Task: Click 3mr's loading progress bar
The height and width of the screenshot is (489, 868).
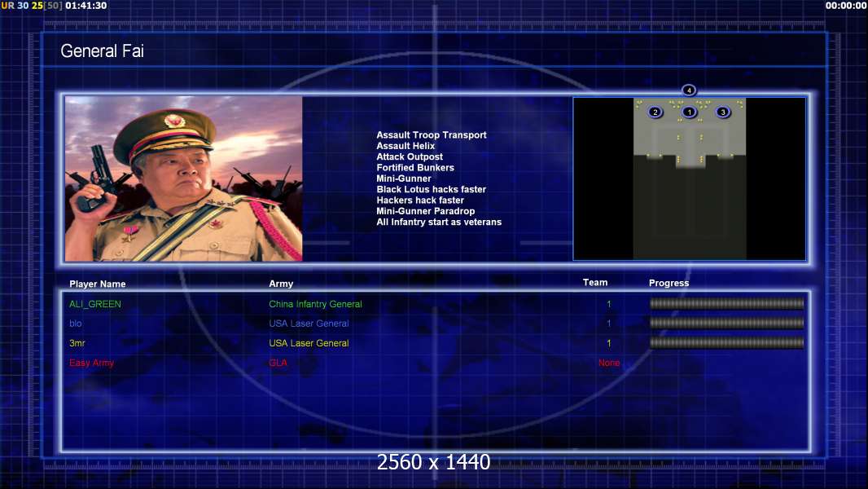Action: coord(726,343)
